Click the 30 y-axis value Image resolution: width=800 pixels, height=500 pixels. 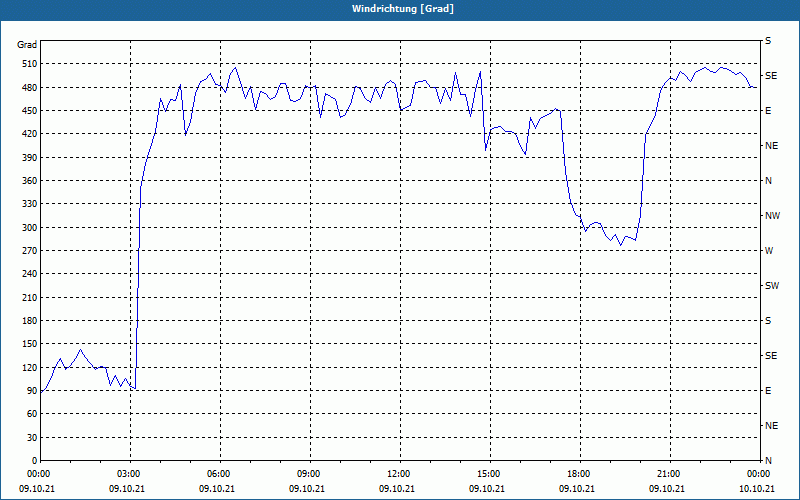pos(32,437)
